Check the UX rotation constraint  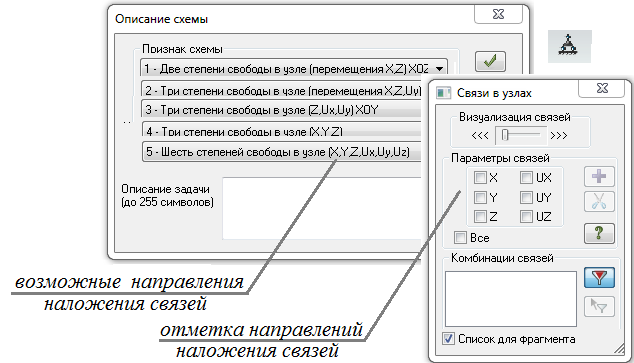tap(526, 177)
